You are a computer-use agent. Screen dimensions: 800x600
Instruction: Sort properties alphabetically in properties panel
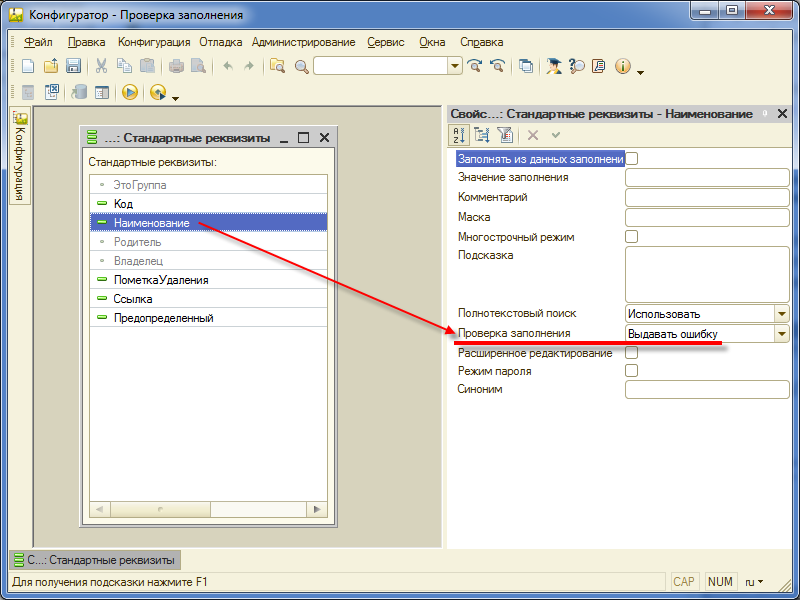(459, 135)
